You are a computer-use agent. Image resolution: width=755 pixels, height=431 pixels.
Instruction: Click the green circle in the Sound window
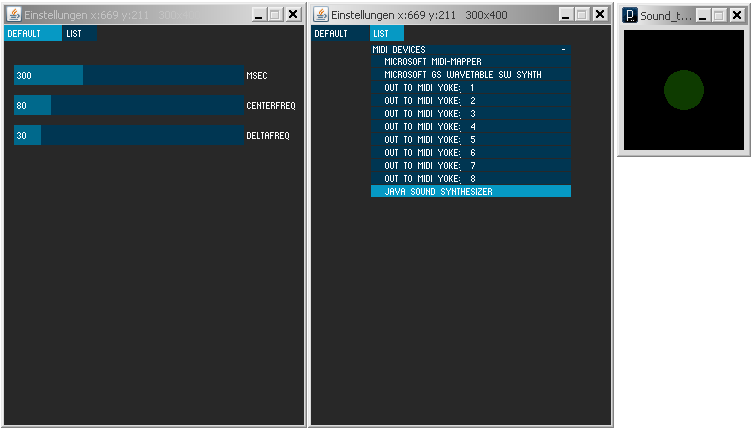[x=684, y=90]
